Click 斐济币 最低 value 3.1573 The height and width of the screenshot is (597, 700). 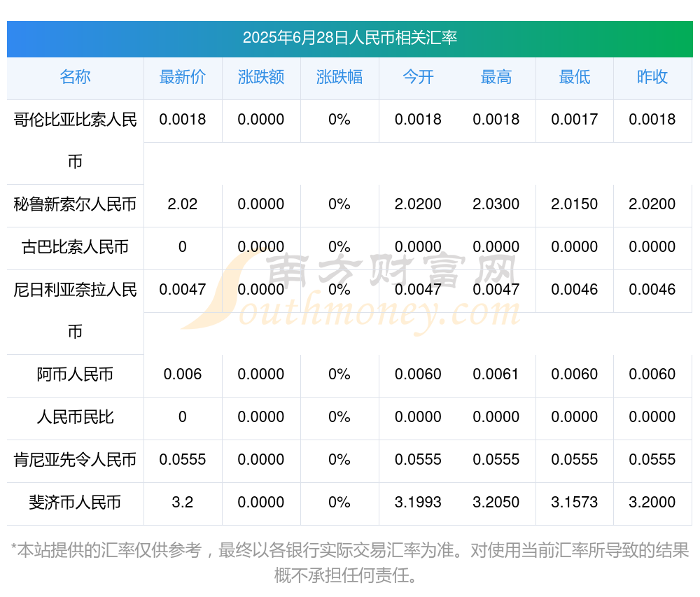click(574, 503)
